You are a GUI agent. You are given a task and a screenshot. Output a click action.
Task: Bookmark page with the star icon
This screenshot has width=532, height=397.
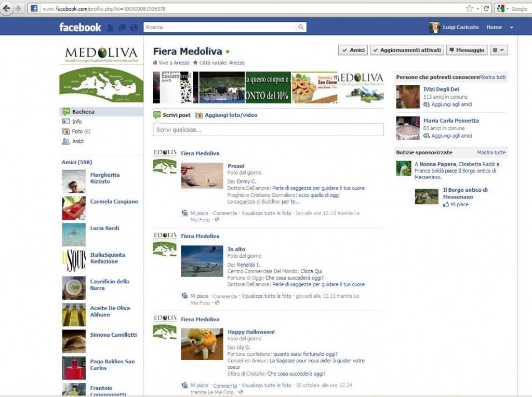(x=470, y=8)
